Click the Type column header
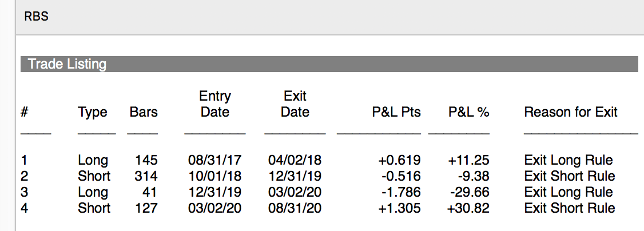 pyautogui.click(x=93, y=112)
